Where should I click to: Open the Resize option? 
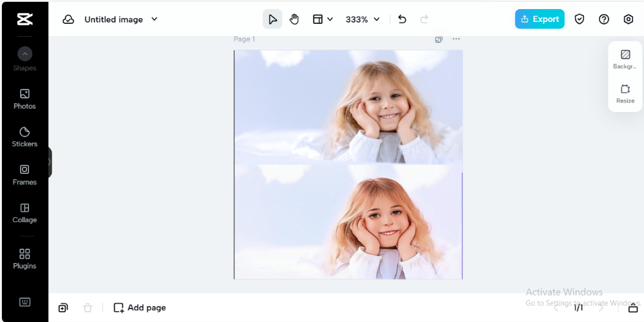625,93
